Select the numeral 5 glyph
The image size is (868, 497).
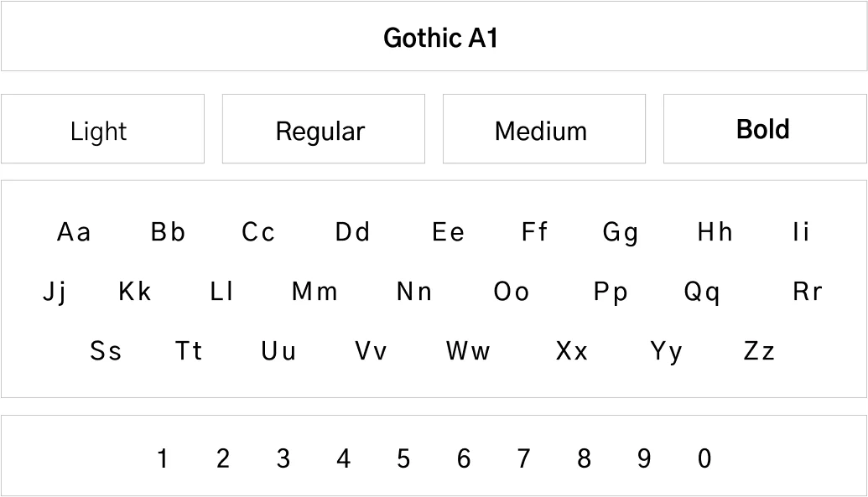(x=403, y=458)
